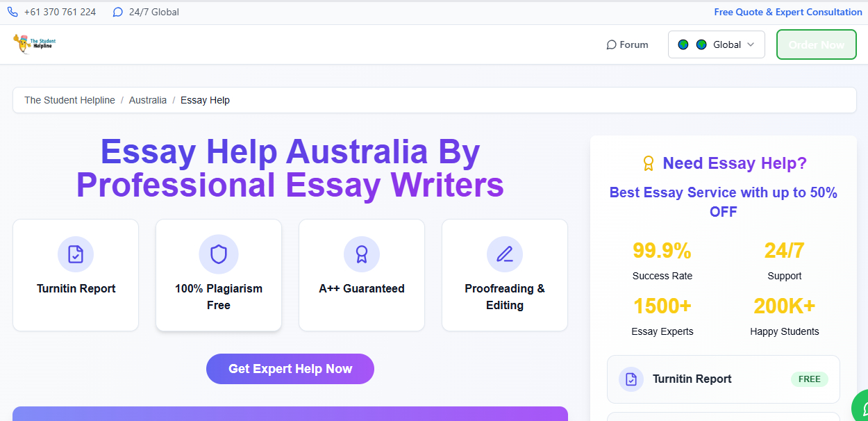Open Free Quote & Expert Consultation link
Image resolution: width=868 pixels, height=421 pixels.
tap(788, 12)
